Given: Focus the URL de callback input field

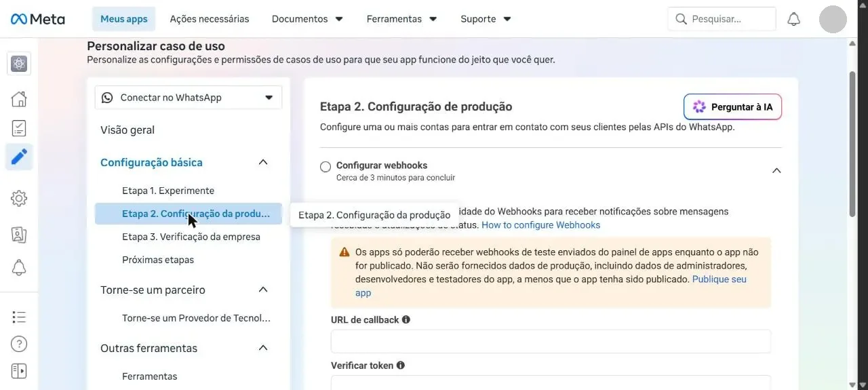Looking at the screenshot, I should coord(551,341).
